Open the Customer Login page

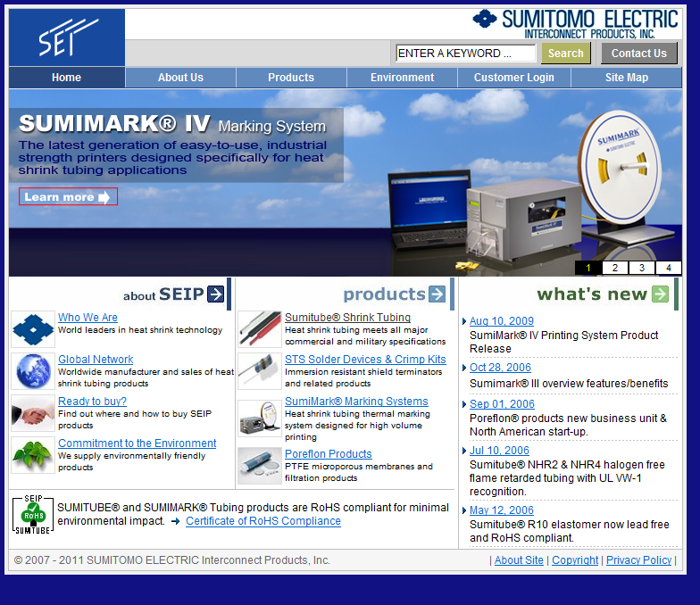point(514,78)
